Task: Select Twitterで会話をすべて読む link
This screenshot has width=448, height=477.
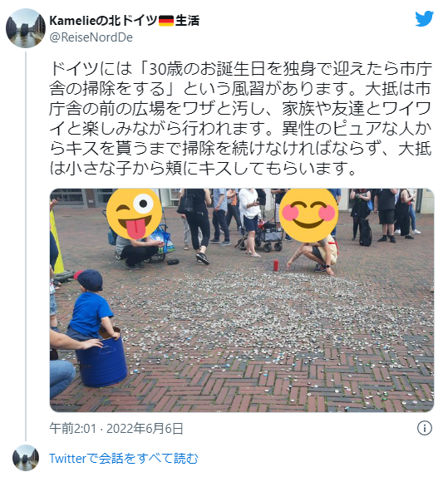Action: pos(124,458)
